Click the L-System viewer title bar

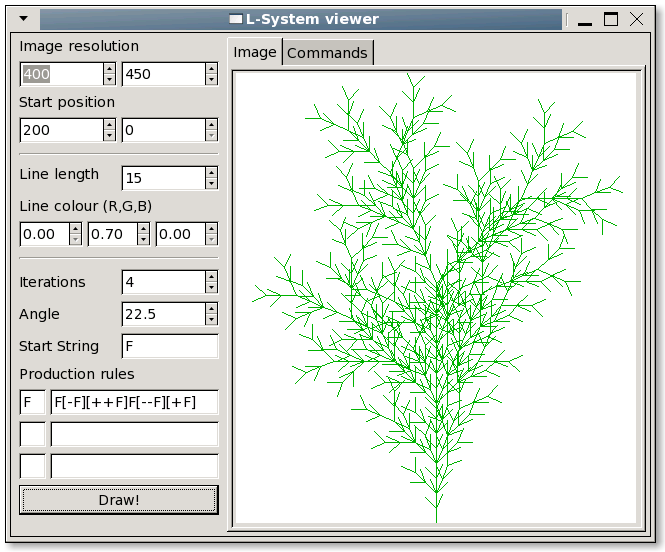pos(301,20)
